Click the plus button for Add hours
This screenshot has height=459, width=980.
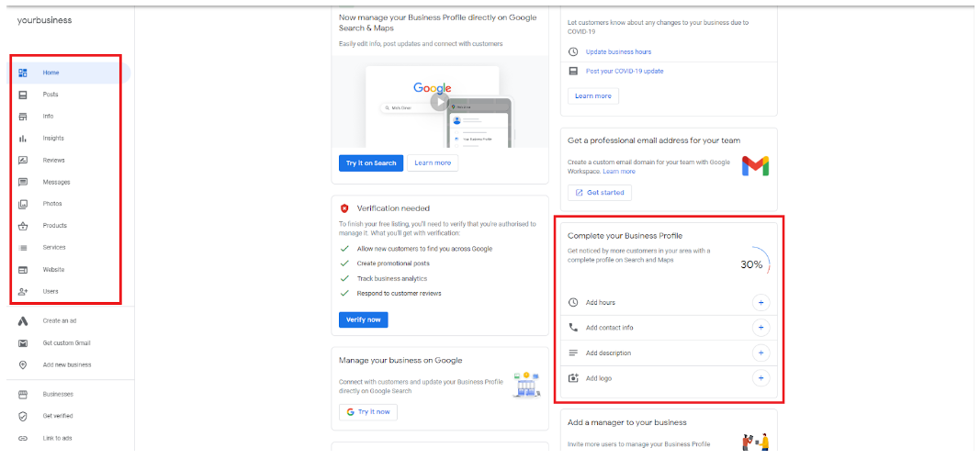click(x=760, y=303)
